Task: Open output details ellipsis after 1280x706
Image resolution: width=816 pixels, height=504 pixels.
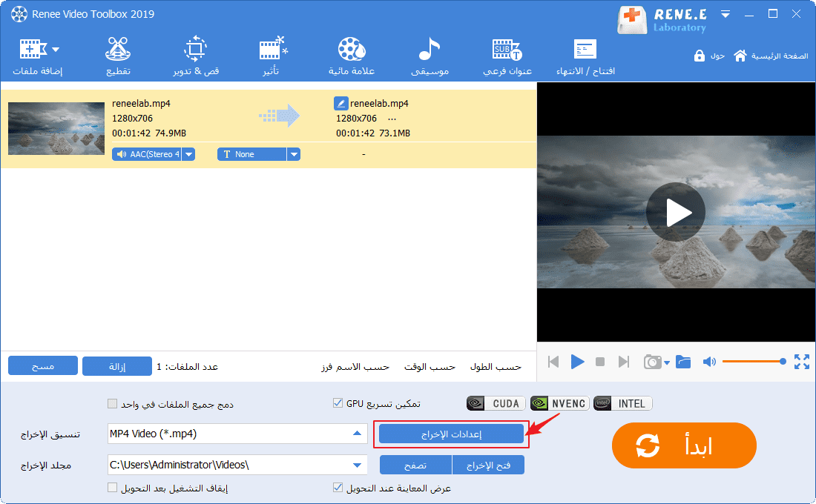Action: click(x=392, y=119)
